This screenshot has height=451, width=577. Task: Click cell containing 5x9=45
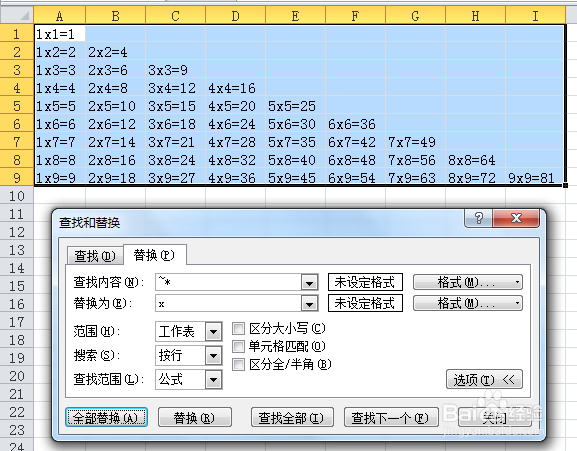point(295,178)
